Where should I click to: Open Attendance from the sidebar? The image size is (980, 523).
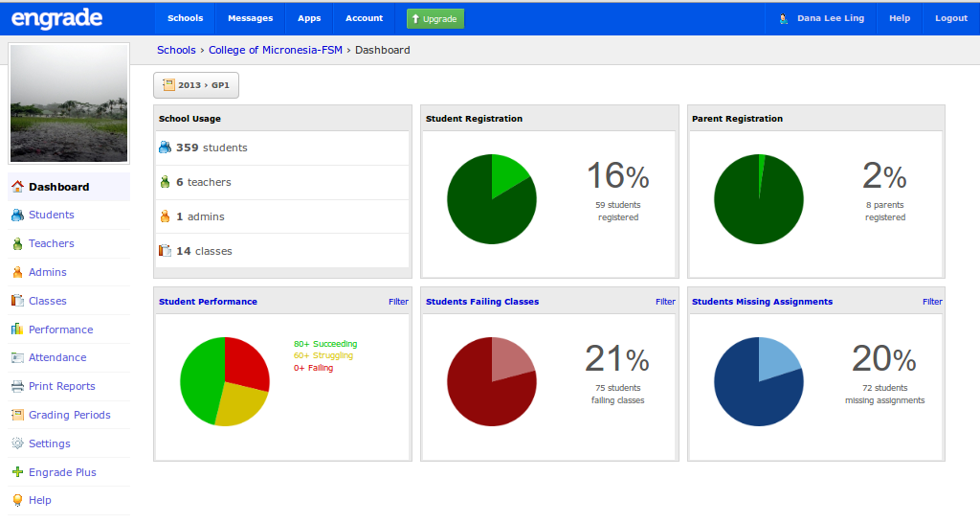tap(57, 358)
